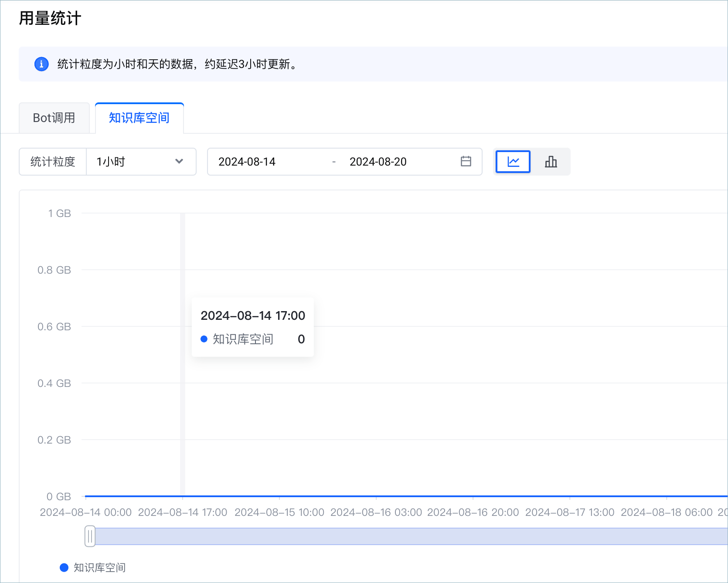The image size is (728, 583).
Task: Toggle 知识库空间 legend series below chart
Action: tap(93, 567)
